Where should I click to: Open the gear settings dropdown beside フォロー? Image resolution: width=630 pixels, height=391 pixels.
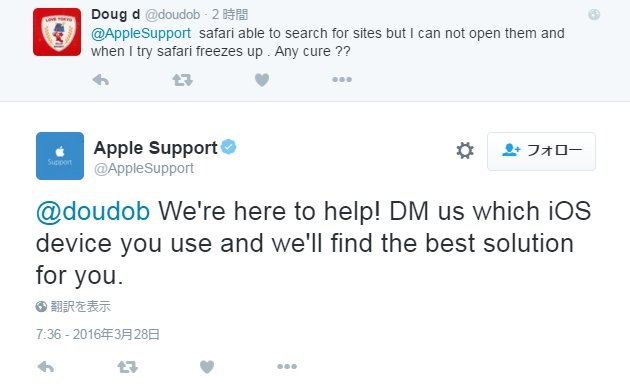coord(465,151)
